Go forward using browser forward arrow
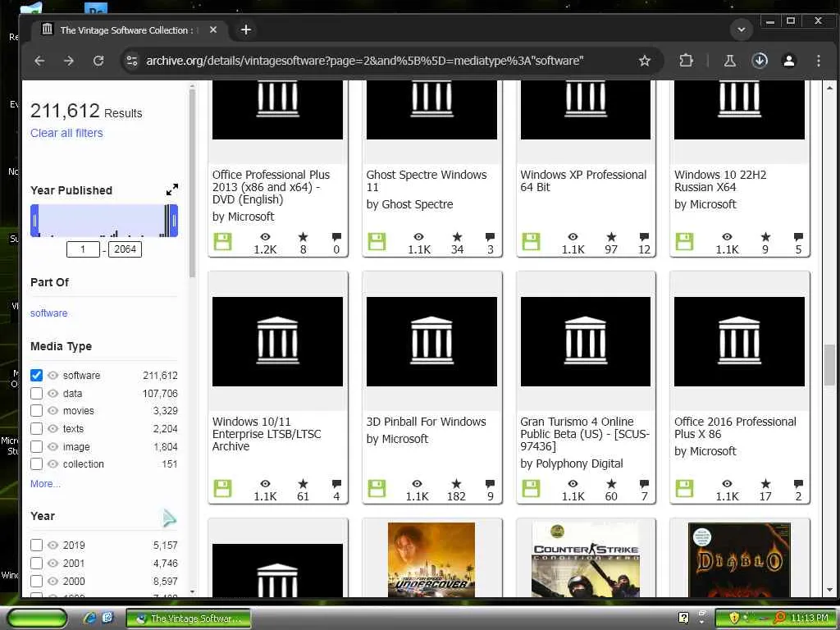Image resolution: width=840 pixels, height=630 pixels. tap(69, 61)
